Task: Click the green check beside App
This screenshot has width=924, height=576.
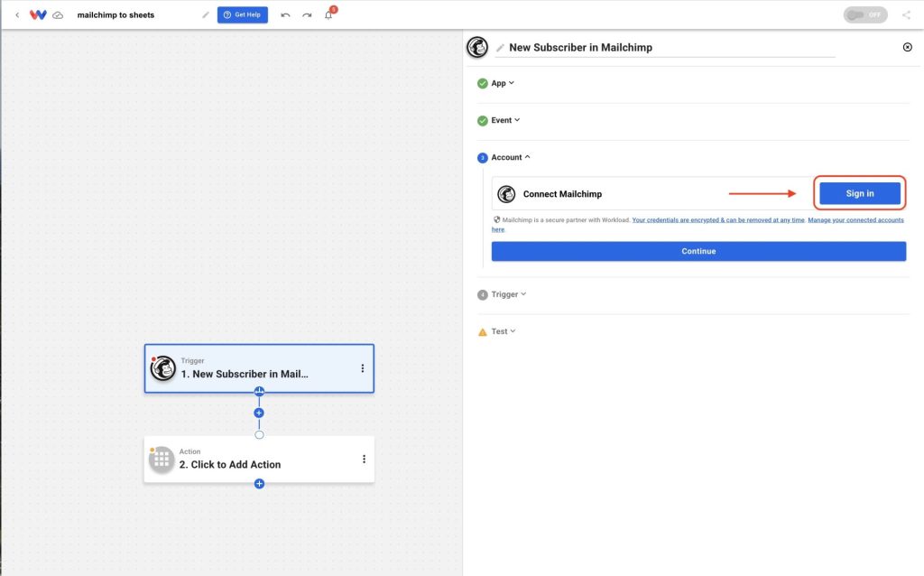Action: click(483, 83)
